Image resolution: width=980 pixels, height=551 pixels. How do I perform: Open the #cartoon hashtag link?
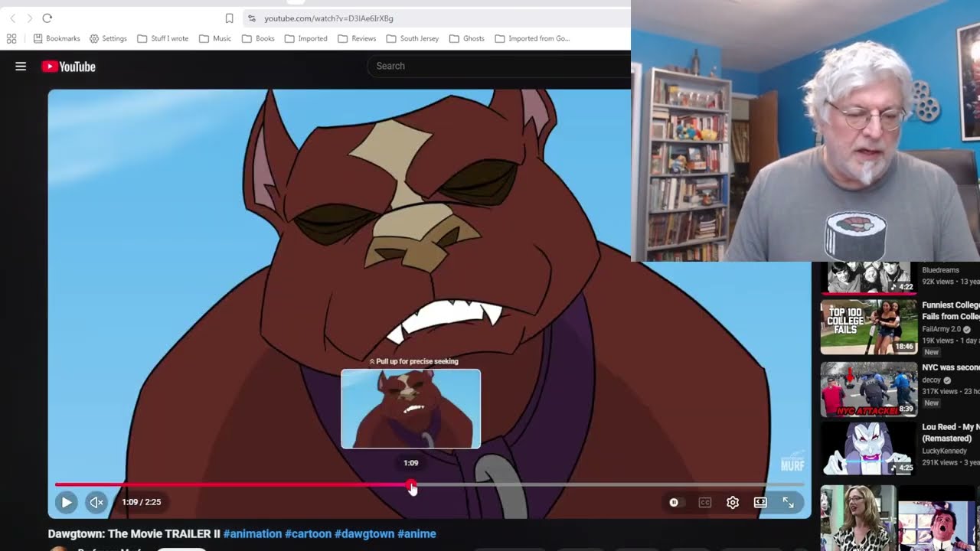(308, 534)
